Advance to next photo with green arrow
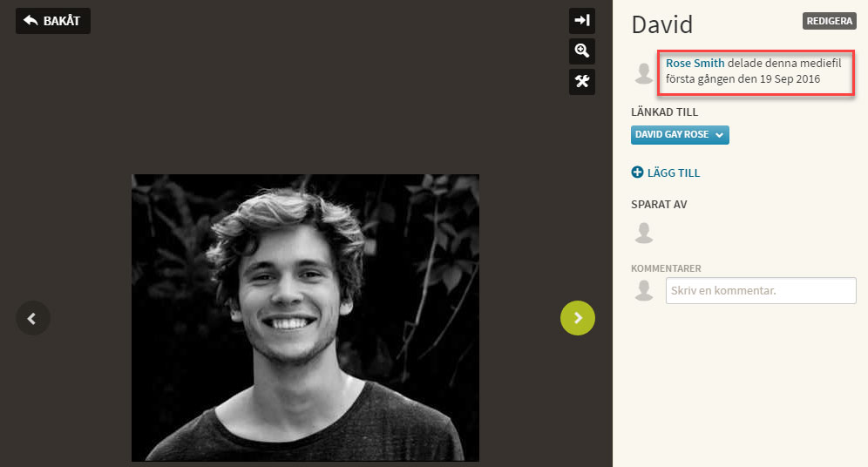 coord(578,318)
